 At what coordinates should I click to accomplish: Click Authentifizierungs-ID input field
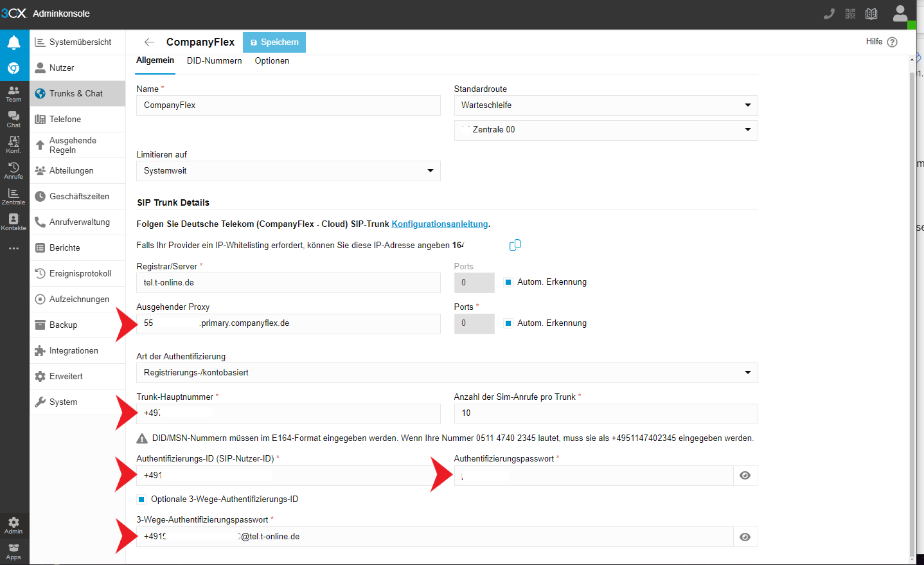[x=289, y=476]
